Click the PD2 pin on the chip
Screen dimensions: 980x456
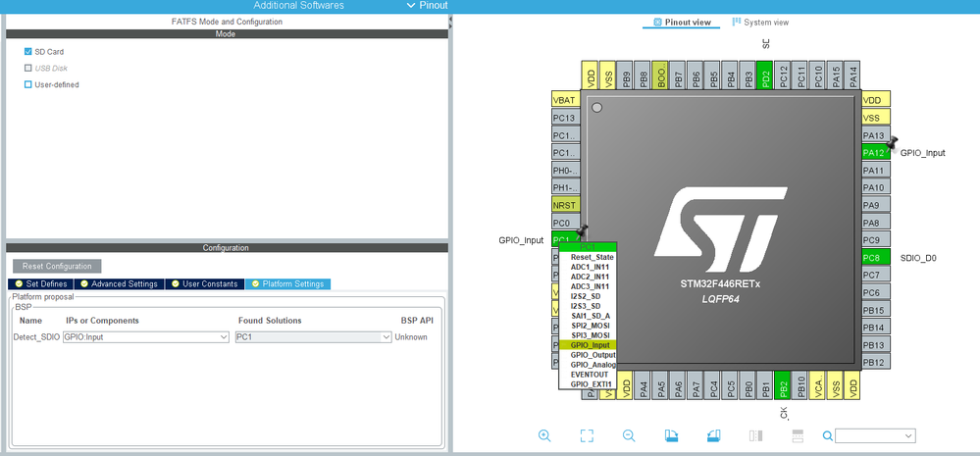pos(765,75)
